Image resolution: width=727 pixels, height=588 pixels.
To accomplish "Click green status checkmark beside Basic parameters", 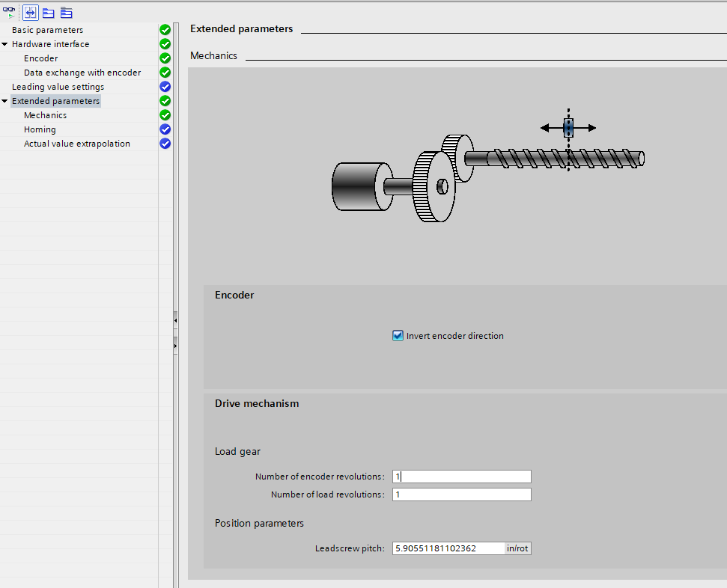I will pyautogui.click(x=165, y=30).
